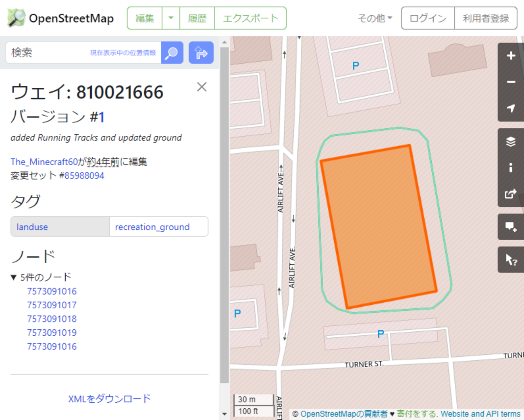Open changeset #85988094
The image size is (524, 420).
[85, 175]
